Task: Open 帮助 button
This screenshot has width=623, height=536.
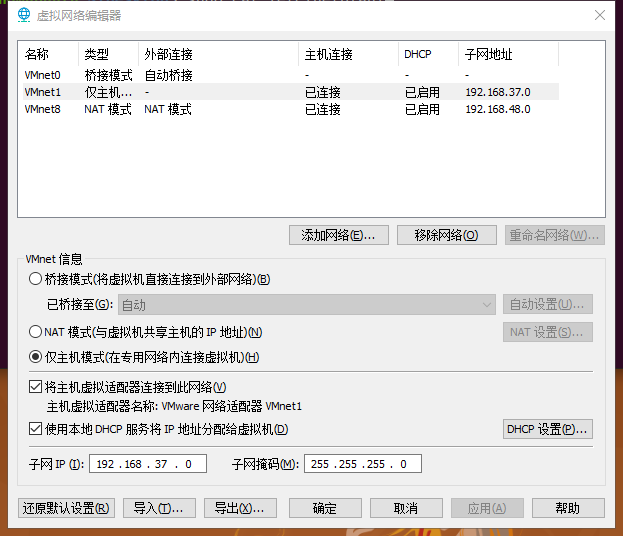Action: point(569,508)
